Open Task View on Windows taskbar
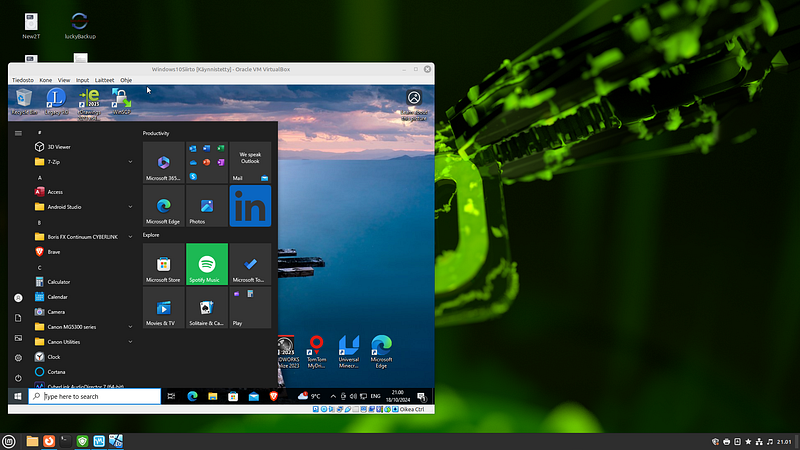 tap(171, 396)
